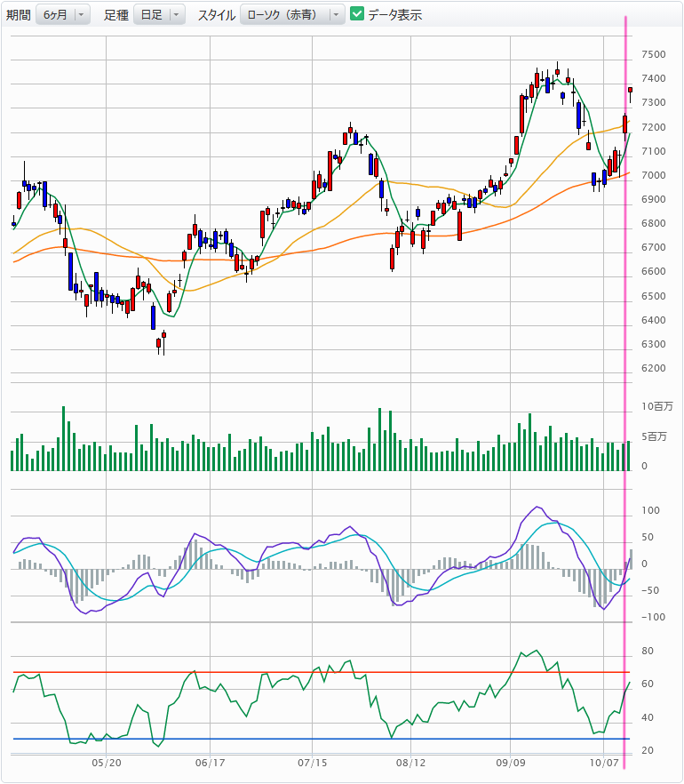Open the 足種 日足 dropdown
Image resolution: width=684 pixels, height=784 pixels.
(x=159, y=15)
